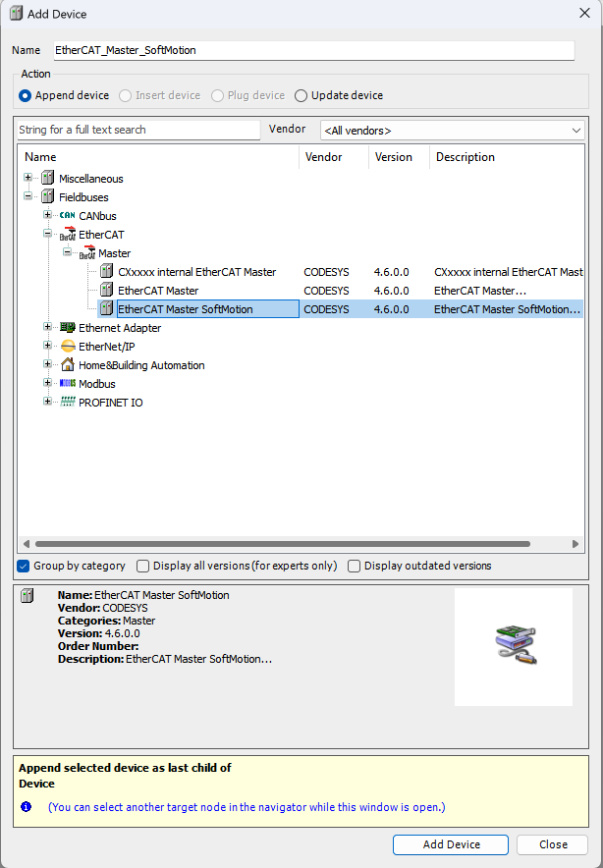Viewport: 603px width, 868px height.
Task: Expand the Modbus tree node
Action: tap(47, 383)
